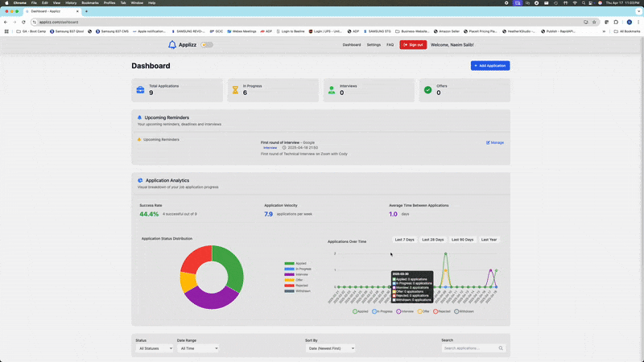
Task: Open the History menu in menu bar
Action: [x=71, y=3]
